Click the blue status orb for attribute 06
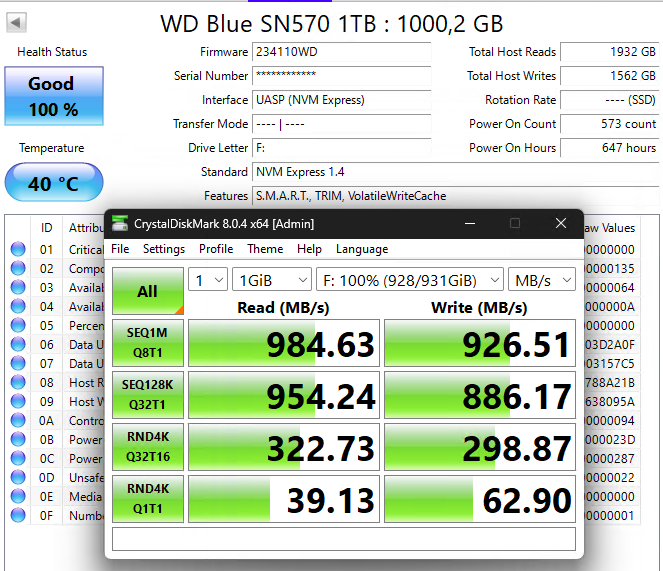Screen dimensions: 663x571 tap(18, 344)
